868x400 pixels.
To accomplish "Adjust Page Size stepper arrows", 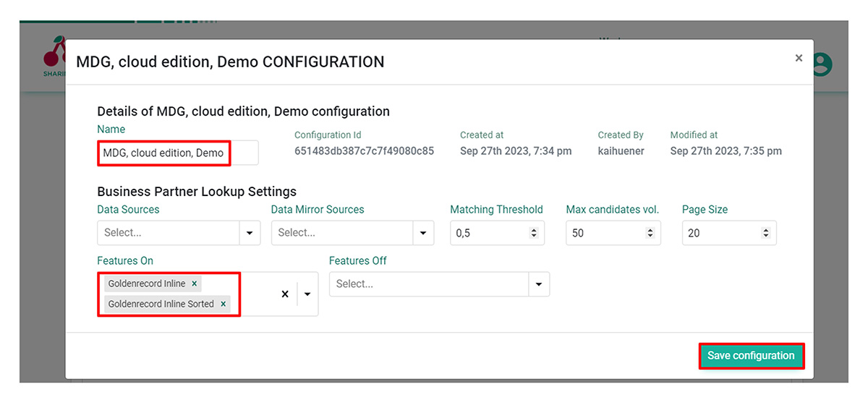I will 765,233.
